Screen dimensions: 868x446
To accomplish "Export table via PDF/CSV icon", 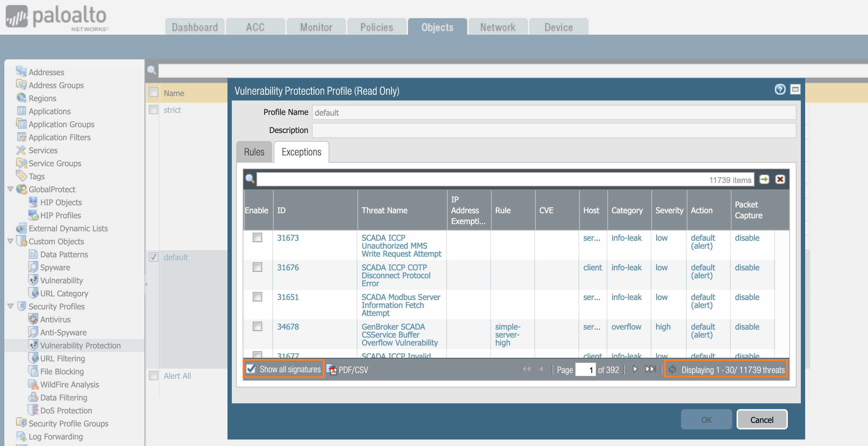I will (x=331, y=369).
